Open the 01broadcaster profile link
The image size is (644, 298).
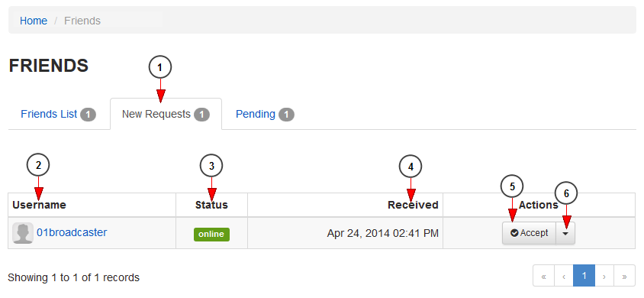pos(72,232)
